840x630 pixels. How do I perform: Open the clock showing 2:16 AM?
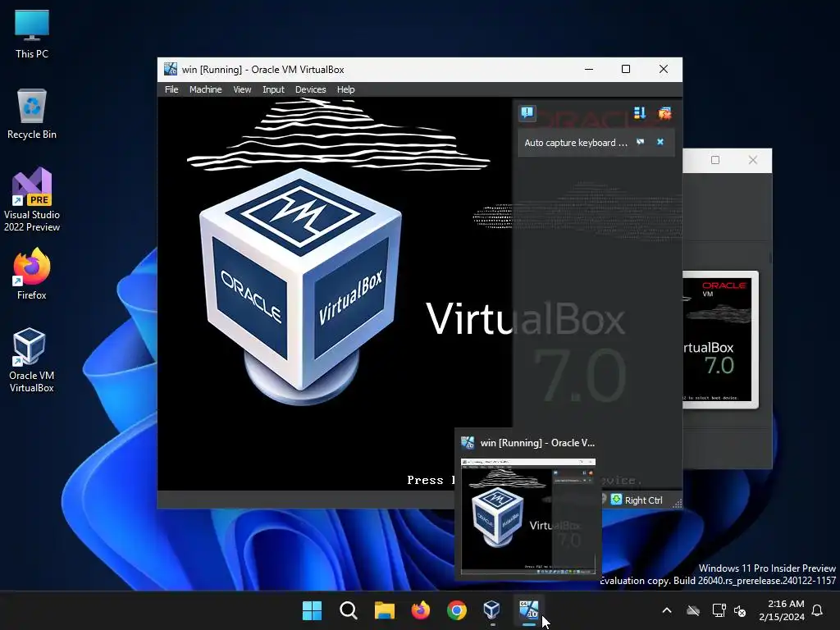tap(782, 610)
